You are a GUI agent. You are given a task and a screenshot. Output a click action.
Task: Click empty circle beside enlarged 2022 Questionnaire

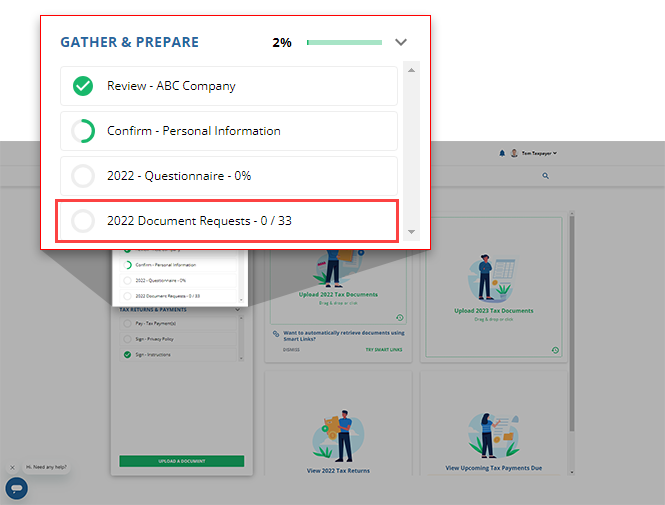point(83,176)
